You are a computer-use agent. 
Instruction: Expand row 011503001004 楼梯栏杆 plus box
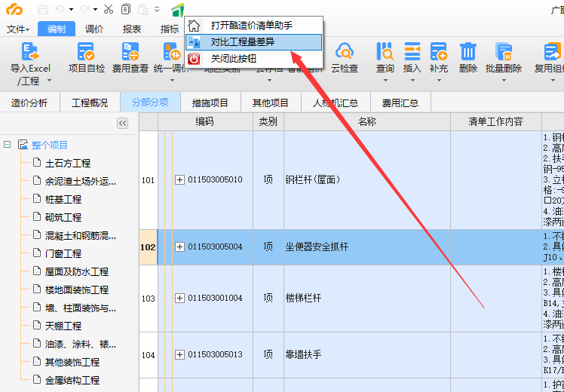(x=179, y=299)
